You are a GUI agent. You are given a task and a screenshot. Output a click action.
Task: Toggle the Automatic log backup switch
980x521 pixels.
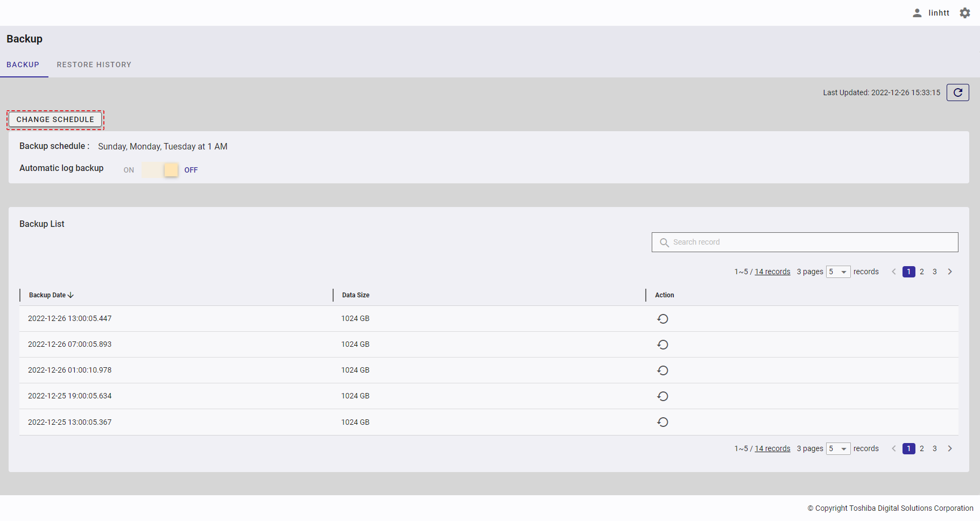point(160,170)
